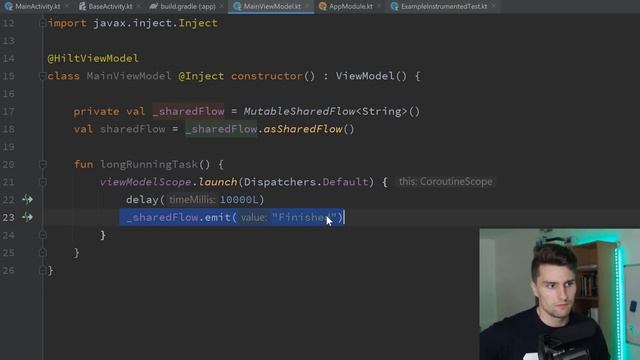Click line number 20 in the gutter
Viewport: 640px width, 360px height.
[x=9, y=164]
